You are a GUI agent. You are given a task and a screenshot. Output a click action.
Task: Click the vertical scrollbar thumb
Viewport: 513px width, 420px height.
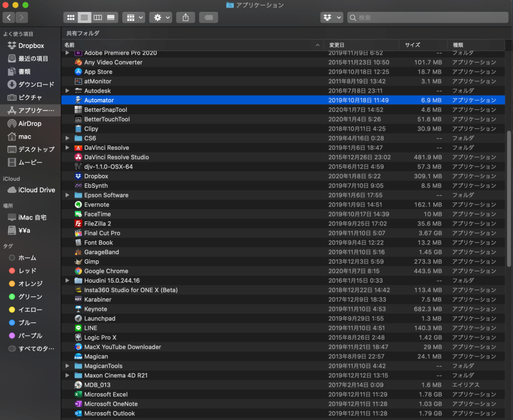coord(509,198)
